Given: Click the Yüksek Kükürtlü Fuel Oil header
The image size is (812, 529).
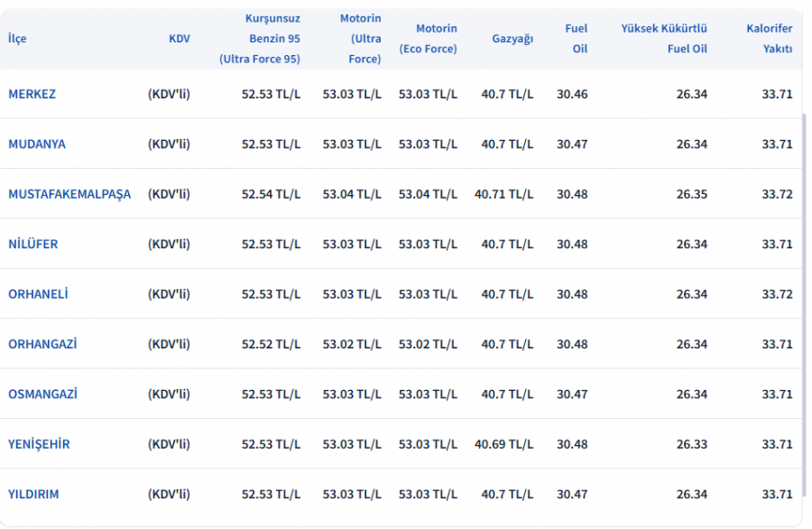Looking at the screenshot, I should click(664, 38).
